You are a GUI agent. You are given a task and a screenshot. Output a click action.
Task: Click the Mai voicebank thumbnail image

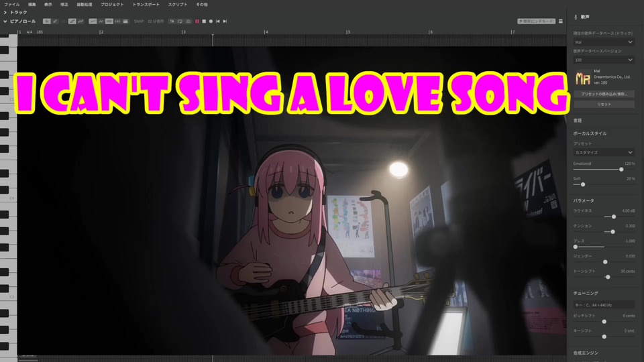582,77
